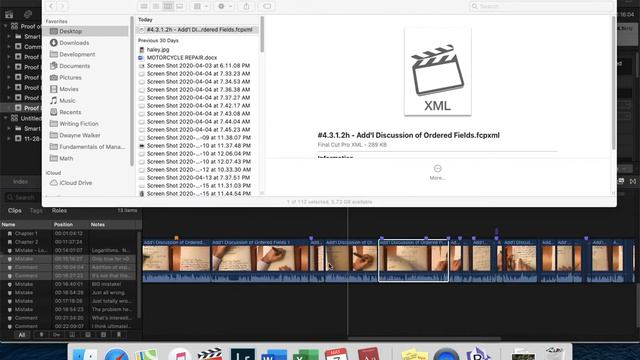
Task: Expand the Proof library disclosure triangle
Action: tap(6, 26)
